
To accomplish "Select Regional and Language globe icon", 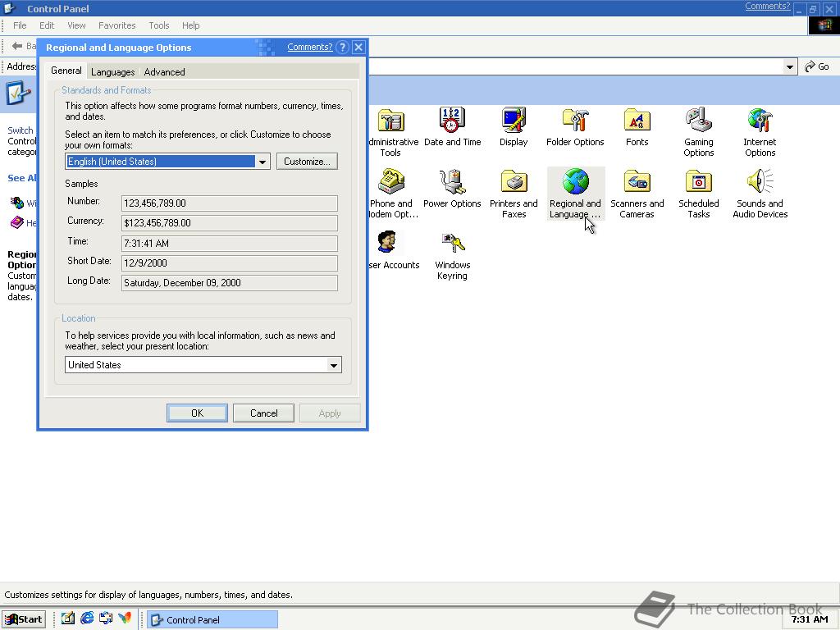I will [575, 181].
